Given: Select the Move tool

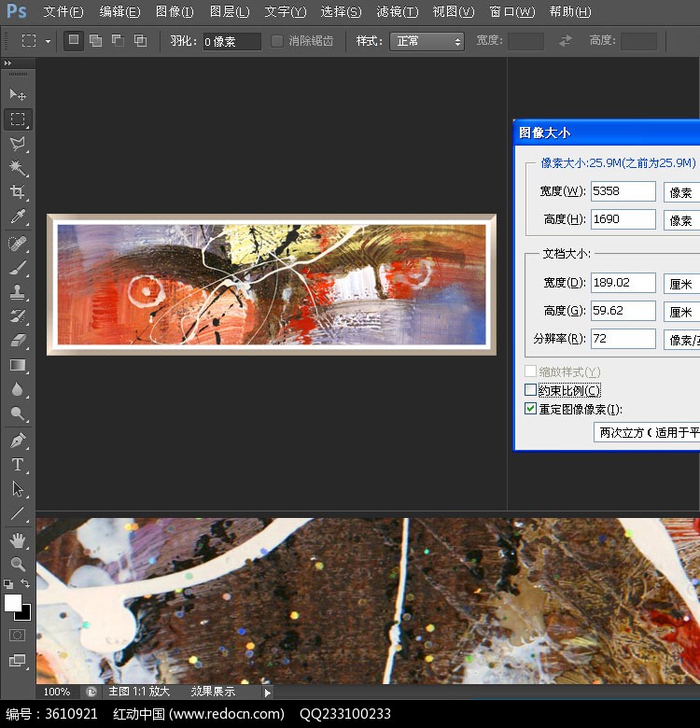Looking at the screenshot, I should 18,94.
